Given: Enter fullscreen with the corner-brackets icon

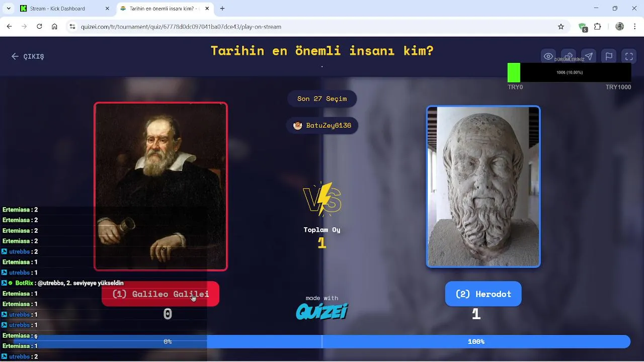Looking at the screenshot, I should pyautogui.click(x=629, y=56).
